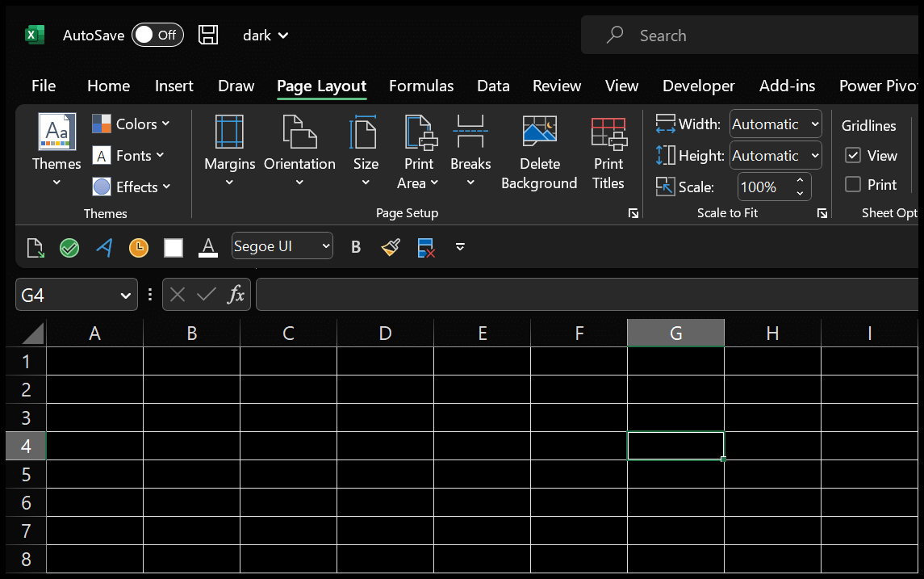Click the three-dot formula bar resize handle
924x579 pixels.
(150, 294)
